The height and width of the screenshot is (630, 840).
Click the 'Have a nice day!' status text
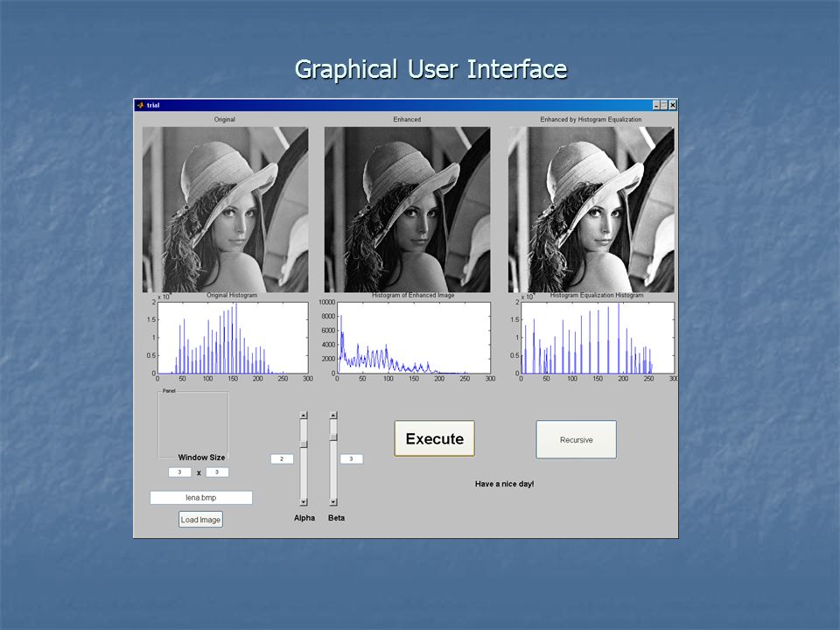[x=504, y=484]
